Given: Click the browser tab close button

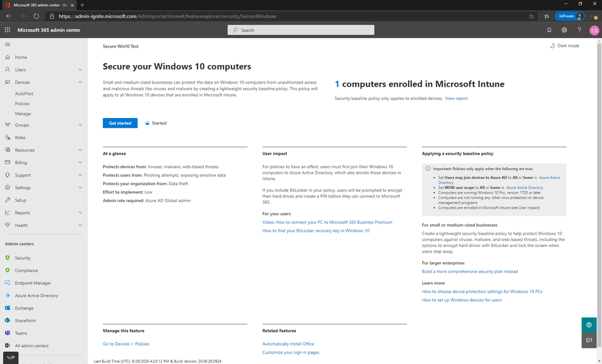Looking at the screenshot, I should [x=72, y=5].
